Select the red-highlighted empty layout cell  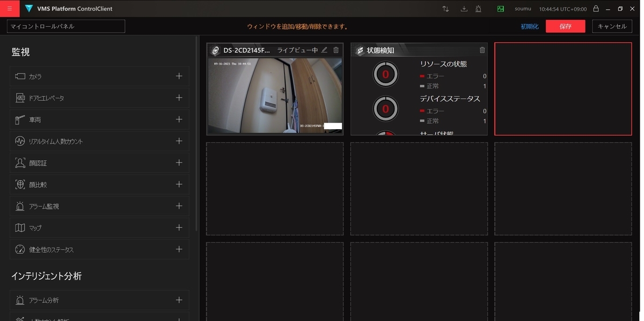coord(563,88)
